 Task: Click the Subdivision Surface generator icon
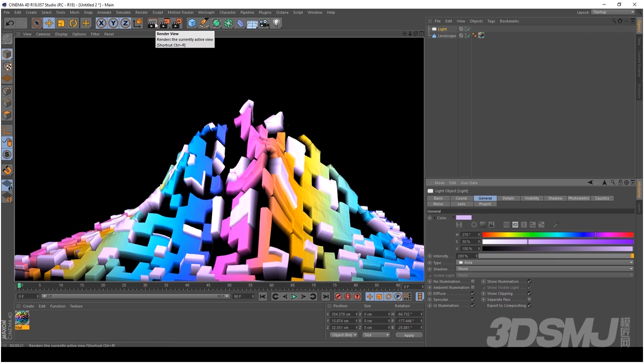click(x=216, y=23)
